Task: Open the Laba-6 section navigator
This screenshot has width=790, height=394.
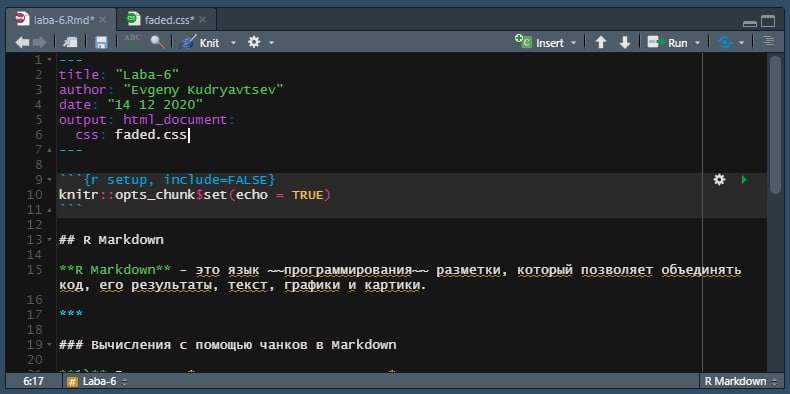Action: (98, 382)
